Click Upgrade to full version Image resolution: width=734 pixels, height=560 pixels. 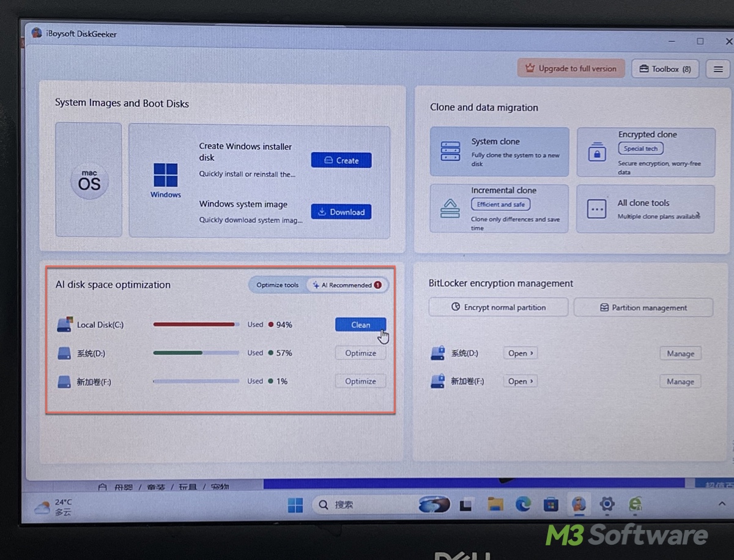click(x=571, y=68)
